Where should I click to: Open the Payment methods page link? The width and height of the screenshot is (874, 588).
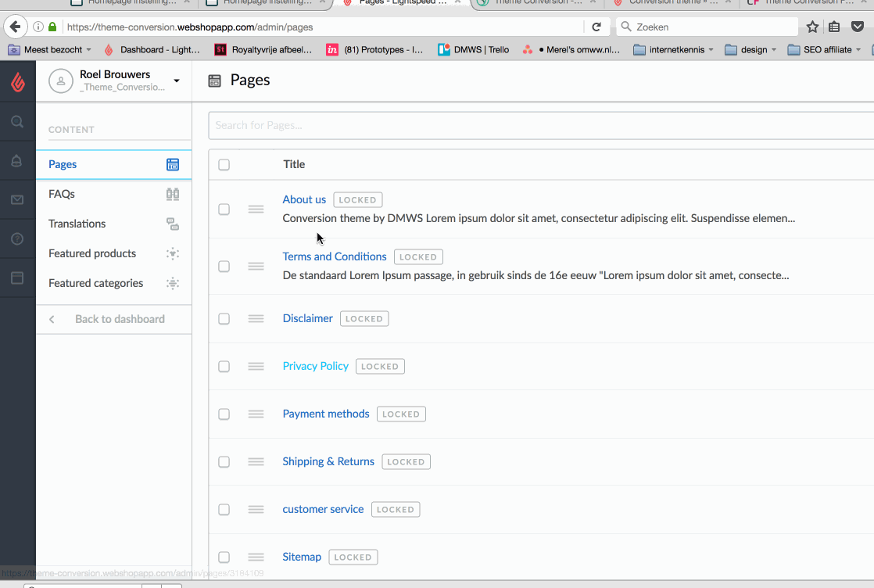pyautogui.click(x=326, y=414)
